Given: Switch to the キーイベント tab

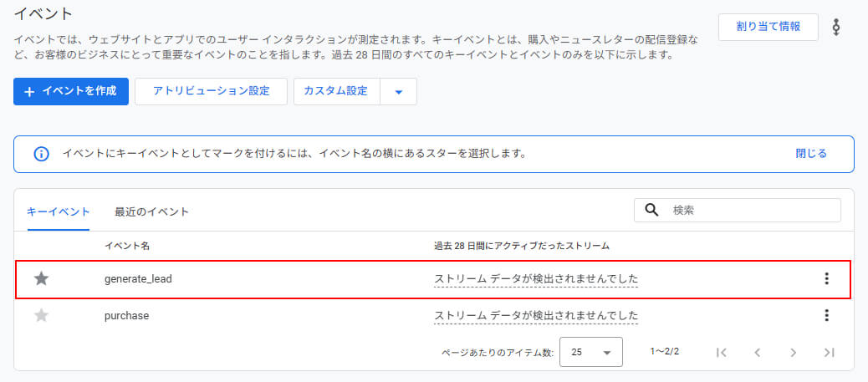Looking at the screenshot, I should pos(59,211).
